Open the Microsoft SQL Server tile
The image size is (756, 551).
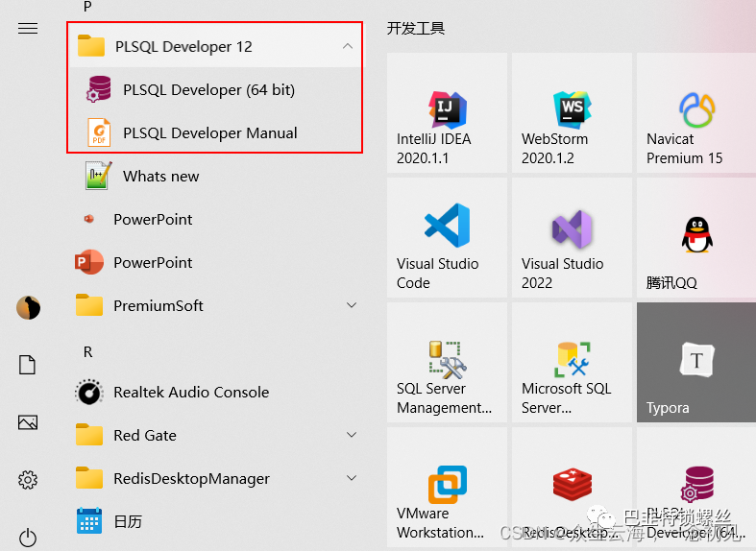tap(572, 362)
